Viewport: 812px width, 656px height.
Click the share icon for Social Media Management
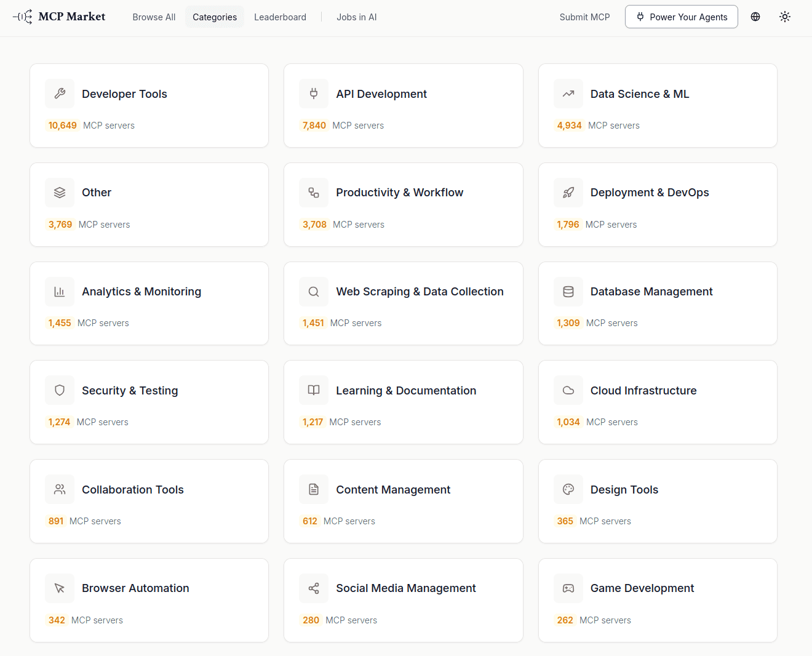tap(314, 588)
